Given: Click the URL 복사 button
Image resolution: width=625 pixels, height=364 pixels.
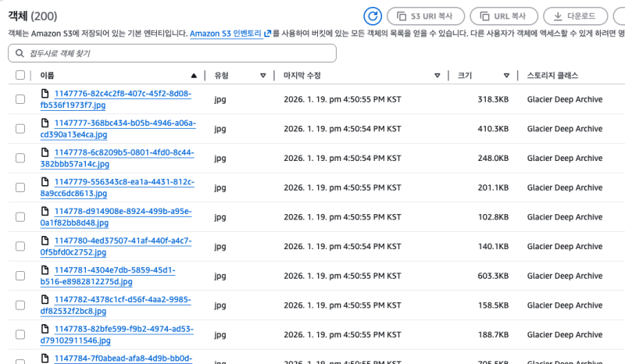Looking at the screenshot, I should 502,16.
